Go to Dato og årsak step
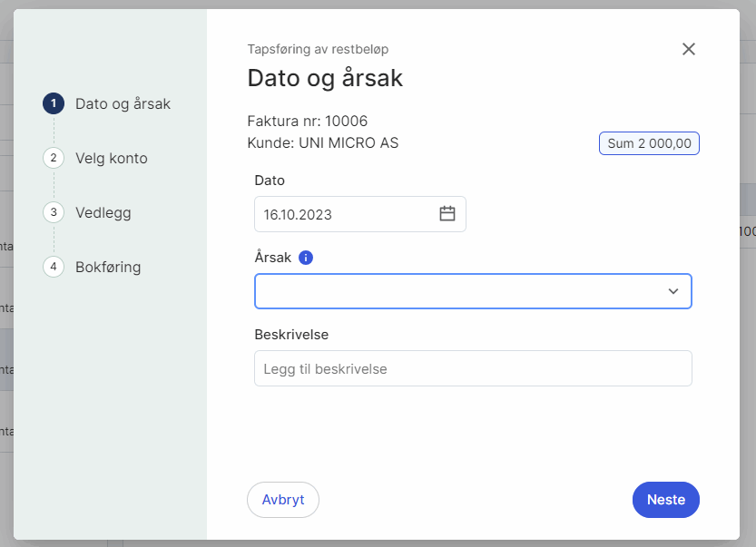The image size is (756, 547). (123, 104)
